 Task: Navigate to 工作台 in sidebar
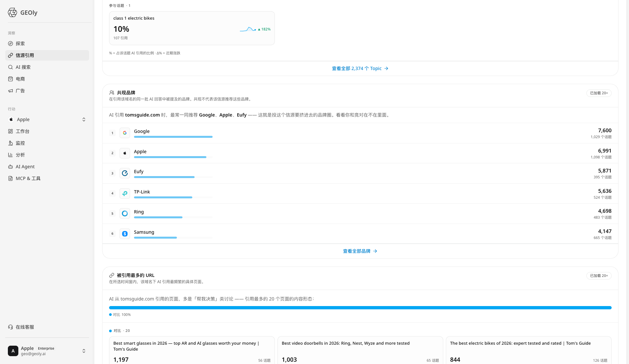(47, 131)
